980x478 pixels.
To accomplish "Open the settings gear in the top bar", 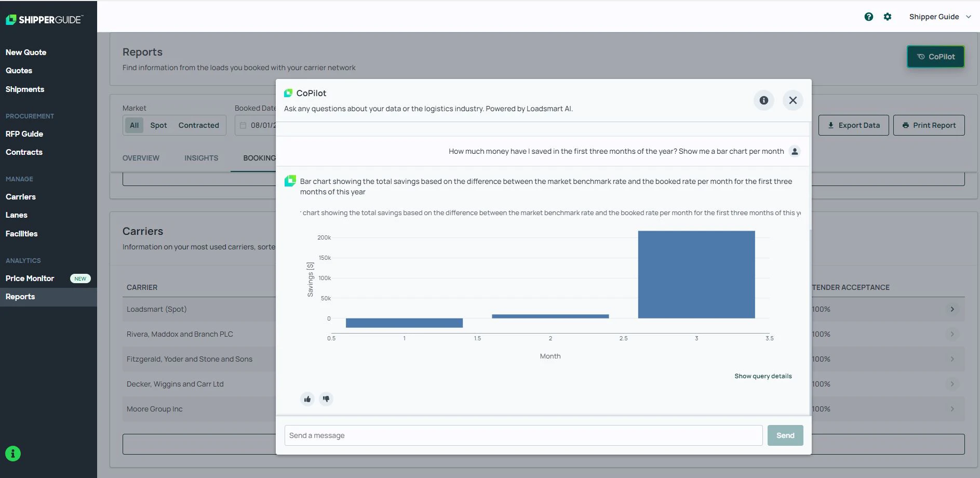I will click(888, 16).
